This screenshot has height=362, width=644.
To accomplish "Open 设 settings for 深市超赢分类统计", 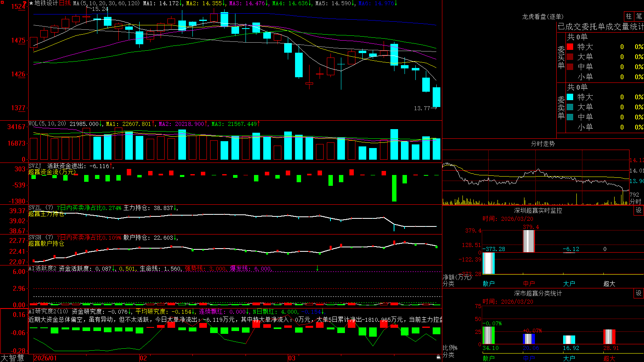I will (639, 293).
